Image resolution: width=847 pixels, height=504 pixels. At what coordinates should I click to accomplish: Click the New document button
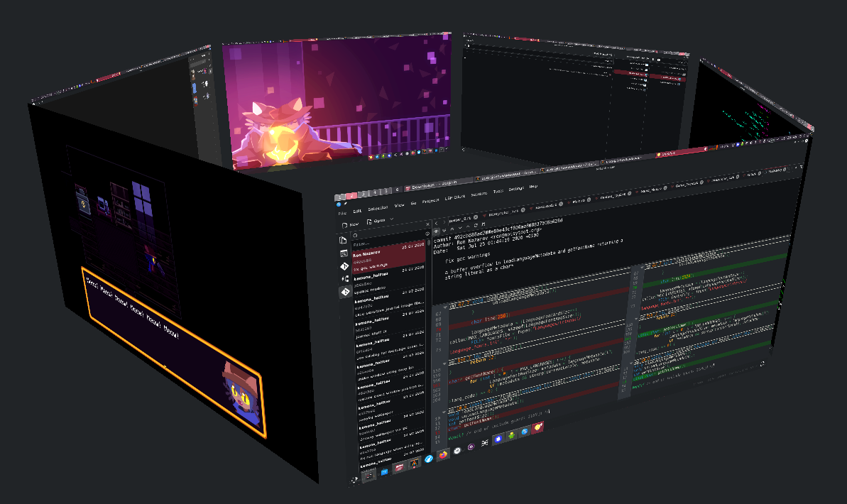pyautogui.click(x=350, y=225)
